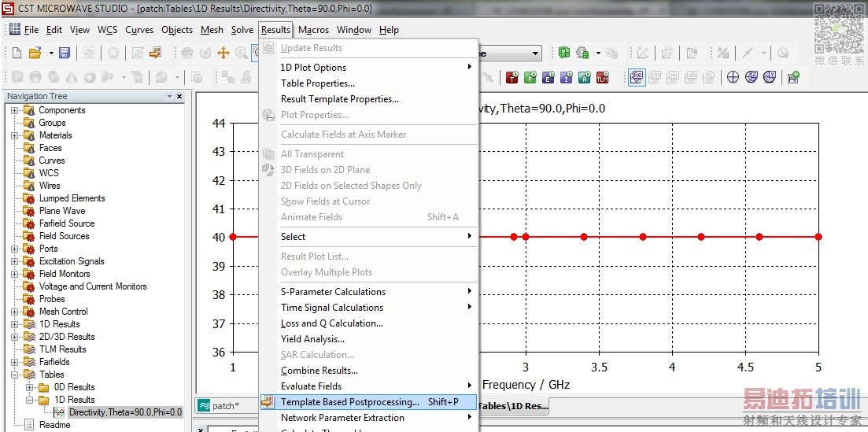Switch to polar plot icon

click(733, 78)
